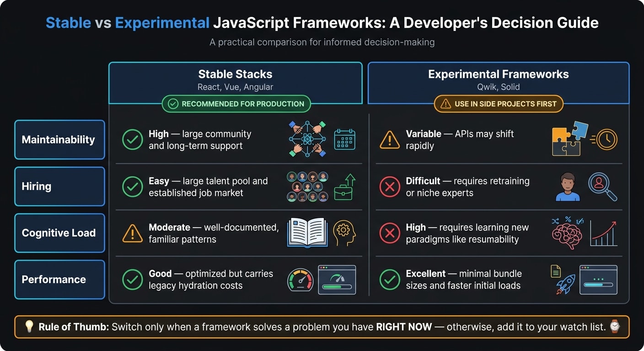Click subtitle 'A practical comparison for informed decision-making'
This screenshot has width=644, height=351.
coord(322,43)
